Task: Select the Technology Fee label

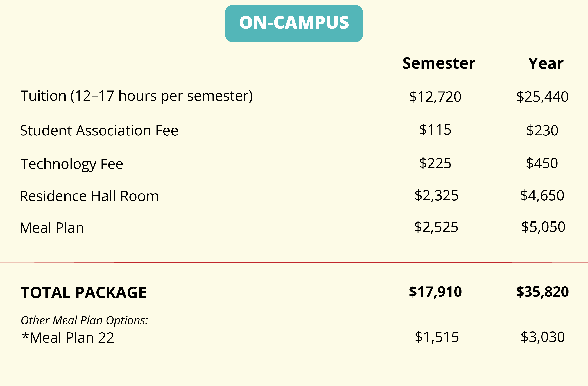Action: [72, 164]
